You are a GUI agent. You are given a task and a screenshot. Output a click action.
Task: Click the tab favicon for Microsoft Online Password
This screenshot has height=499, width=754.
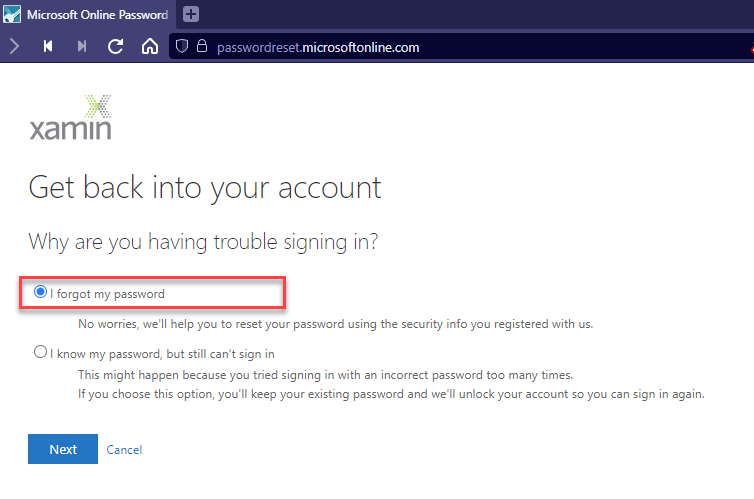(x=12, y=14)
